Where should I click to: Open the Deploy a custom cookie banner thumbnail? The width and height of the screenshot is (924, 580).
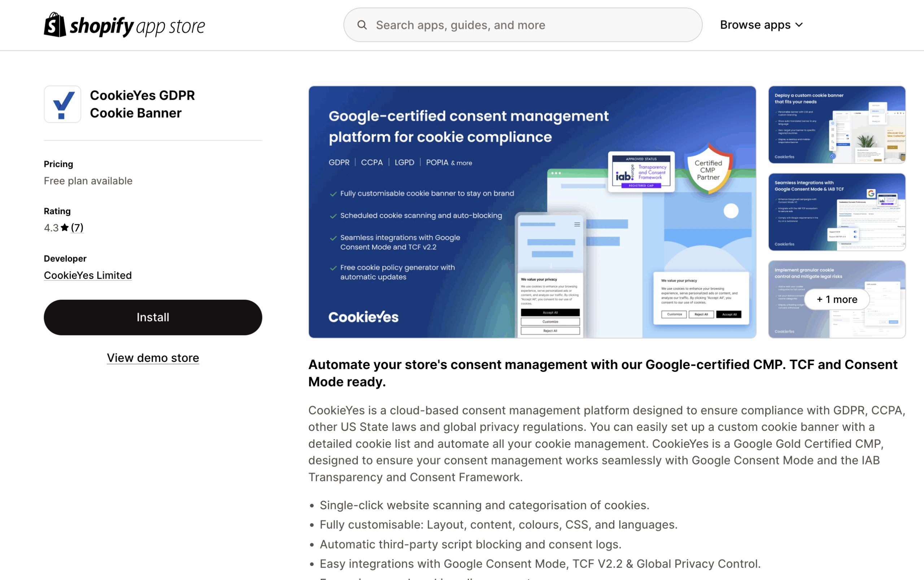837,125
